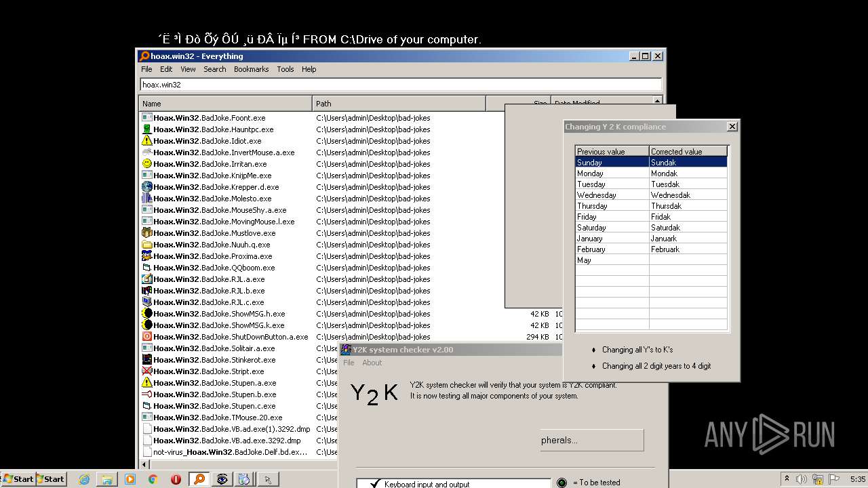This screenshot has height=488, width=868.
Task: Open the red Opera taskbar icon
Action: point(176,479)
